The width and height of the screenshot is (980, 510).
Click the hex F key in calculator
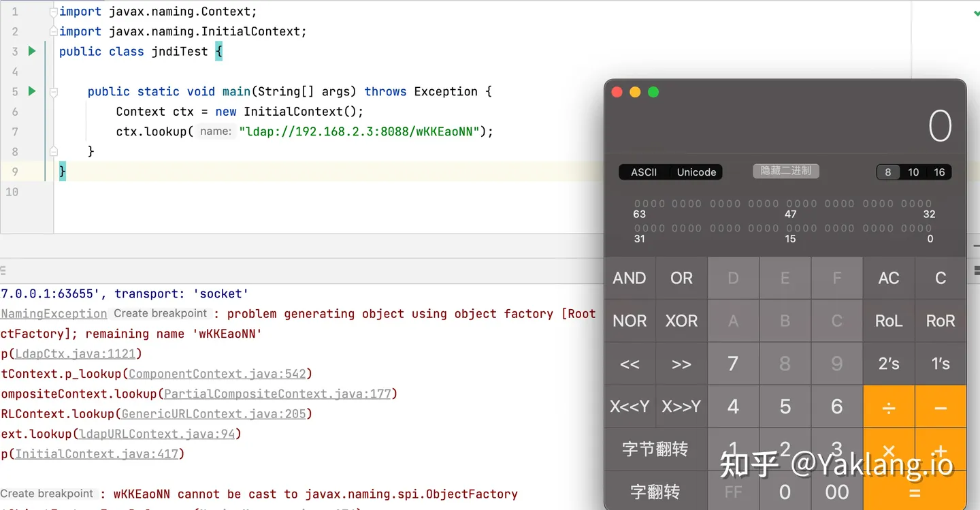tap(837, 278)
